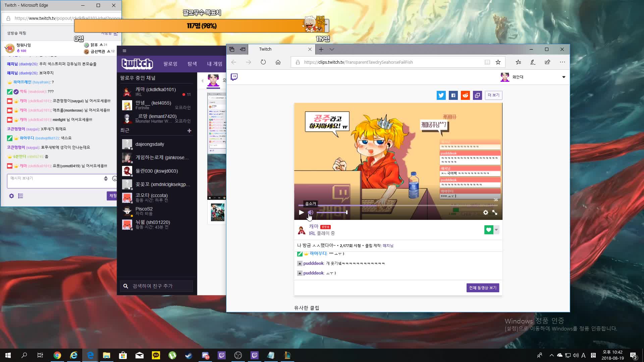Open followed channel _르망 (lemant7420)
The height and width of the screenshot is (362, 644).
(x=156, y=118)
